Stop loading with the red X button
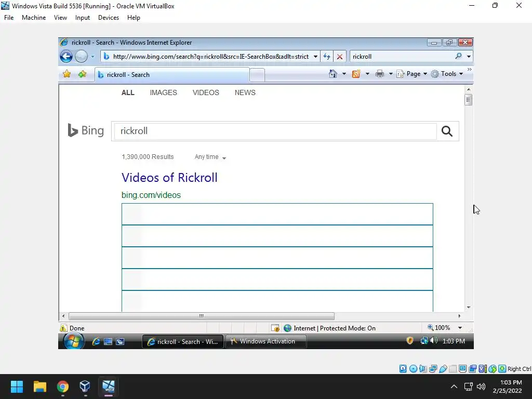Screen dimensions: 532x399 click(340, 57)
